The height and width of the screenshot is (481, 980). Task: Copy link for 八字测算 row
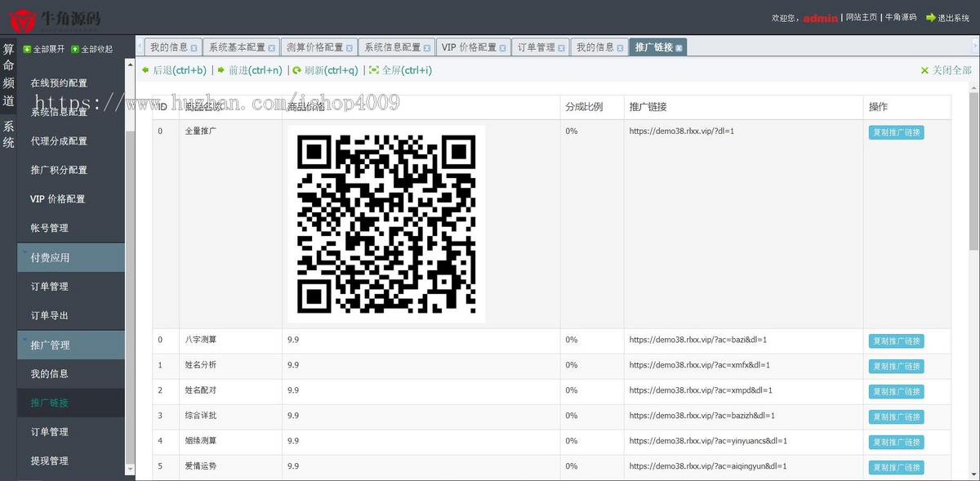point(896,341)
